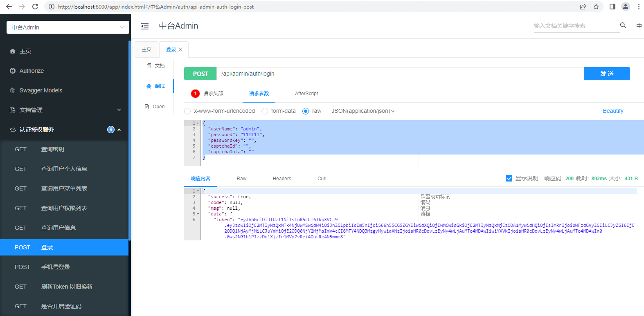Click the 中台Admin header title

coord(178,26)
